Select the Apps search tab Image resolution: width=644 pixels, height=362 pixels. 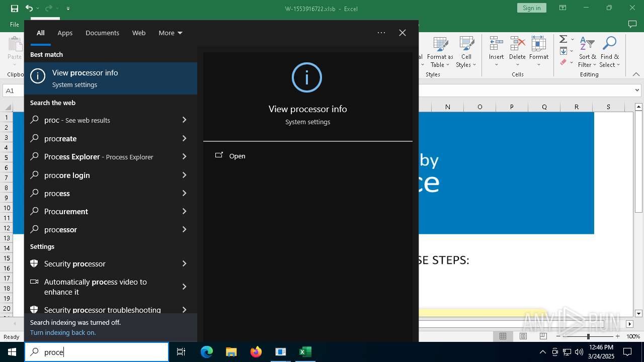pyautogui.click(x=65, y=33)
